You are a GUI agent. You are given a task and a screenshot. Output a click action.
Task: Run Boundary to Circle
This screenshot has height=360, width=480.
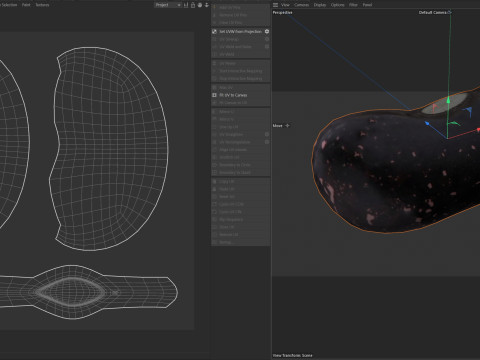240,165
